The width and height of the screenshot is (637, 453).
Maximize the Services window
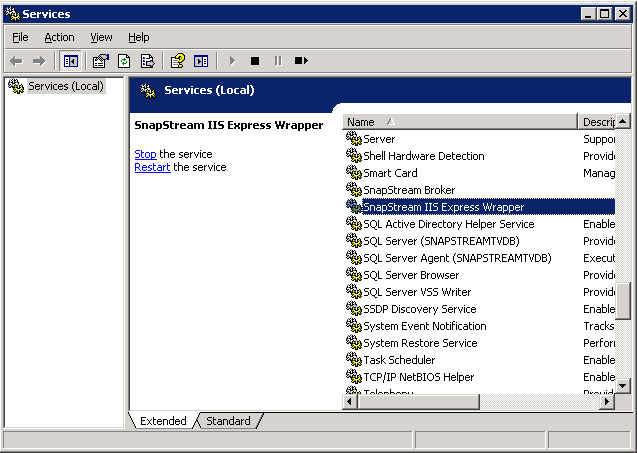[x=604, y=14]
